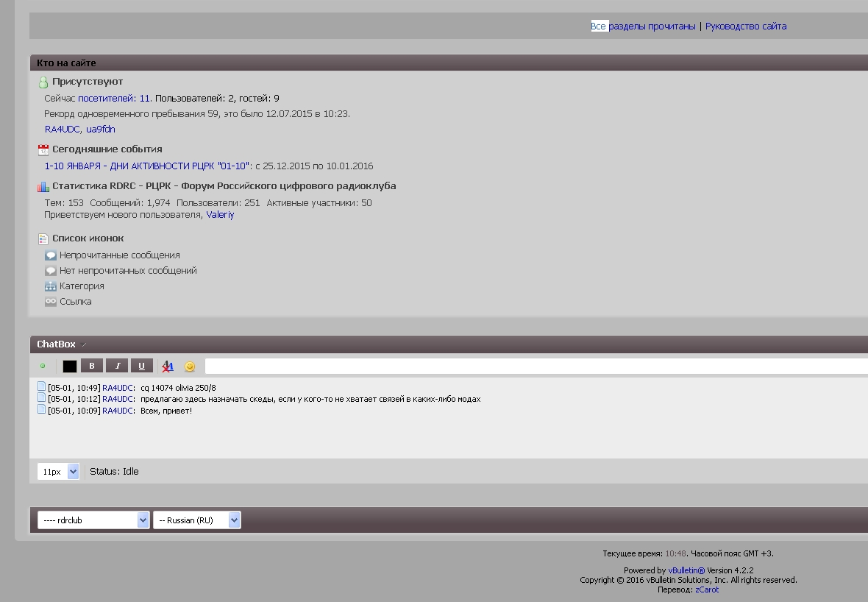Viewport: 868px width, 602px height.
Task: Click the remove text formatting icon
Action: point(168,366)
